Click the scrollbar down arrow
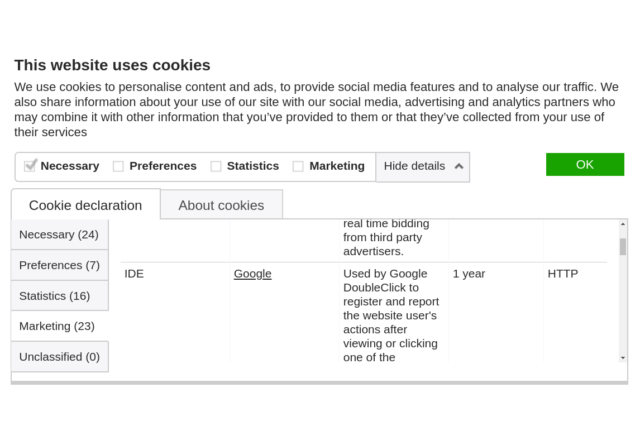 [623, 357]
